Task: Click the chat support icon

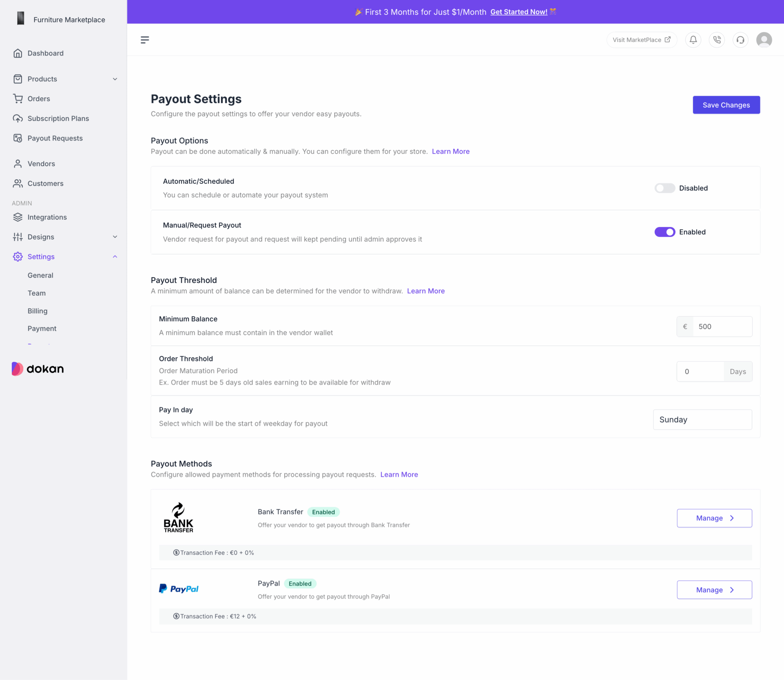Action: point(739,39)
